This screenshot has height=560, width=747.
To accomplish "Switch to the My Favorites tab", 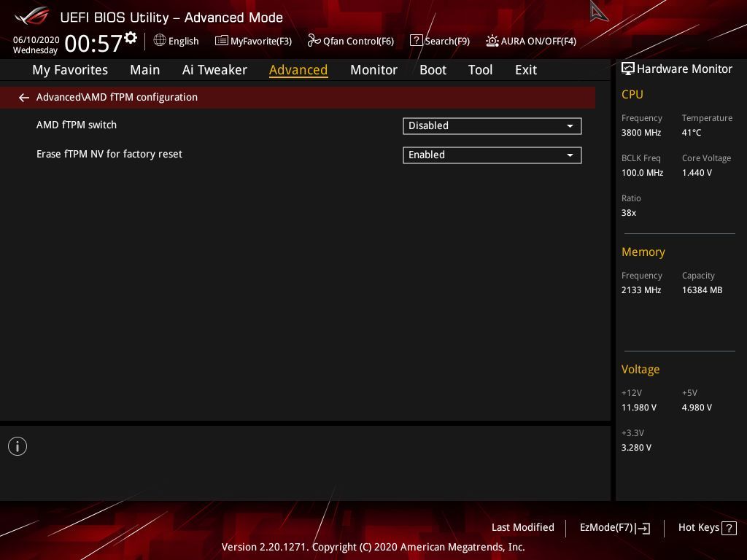I will (x=70, y=70).
